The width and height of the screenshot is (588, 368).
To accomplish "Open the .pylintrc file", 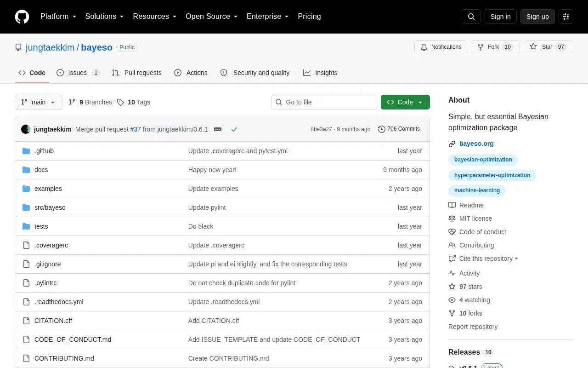I will click(45, 283).
